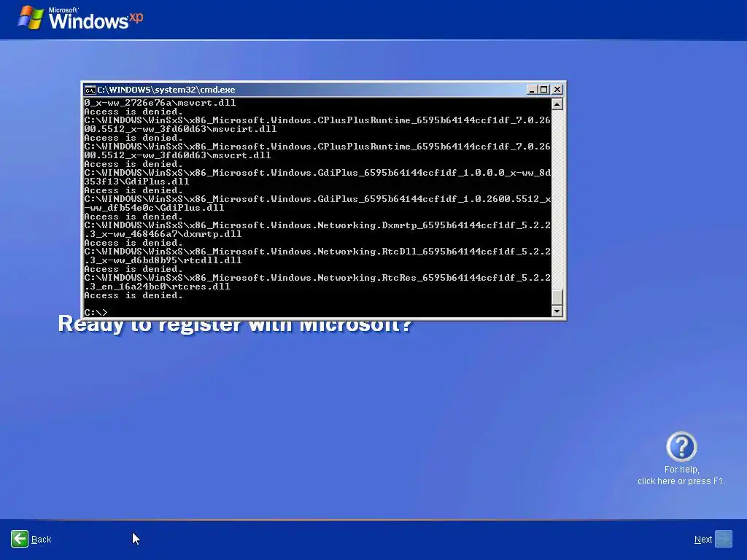Open help via the question mark icon
Image resolution: width=747 pixels, height=560 pixels.
tap(681, 447)
